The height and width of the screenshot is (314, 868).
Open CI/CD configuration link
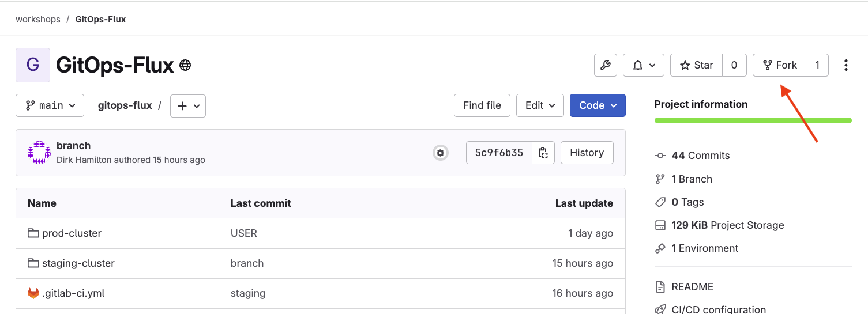(x=719, y=310)
